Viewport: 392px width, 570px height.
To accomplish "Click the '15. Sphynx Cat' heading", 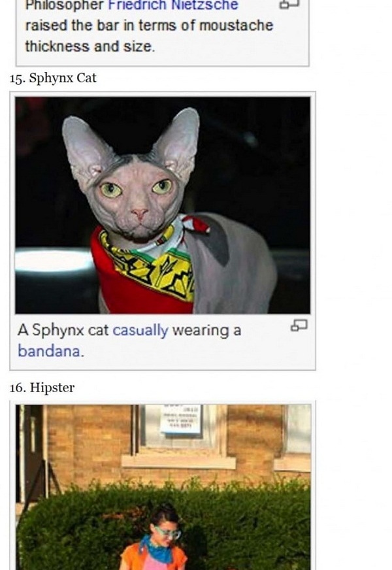I will coord(53,78).
